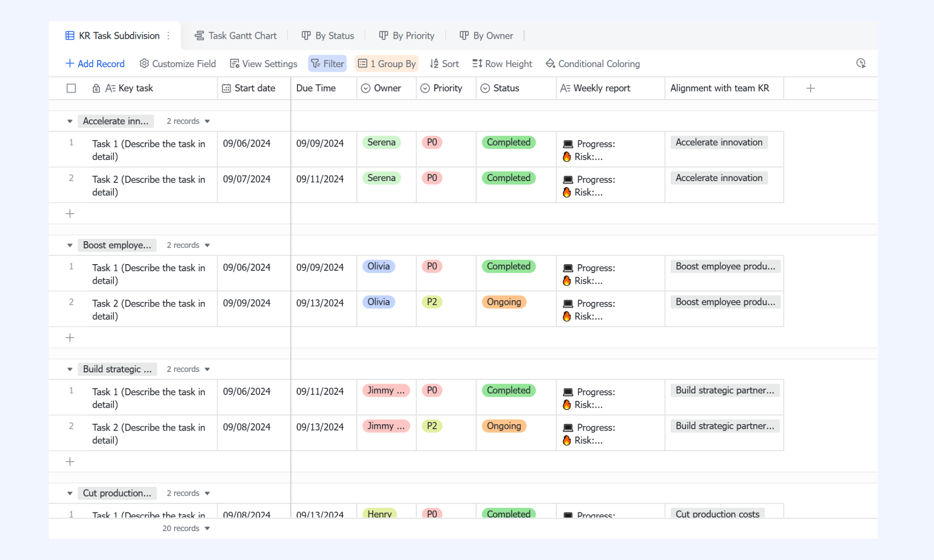Click the orange Ongoing status tag for Olivia
Screen dimensions: 934x560
(504, 302)
